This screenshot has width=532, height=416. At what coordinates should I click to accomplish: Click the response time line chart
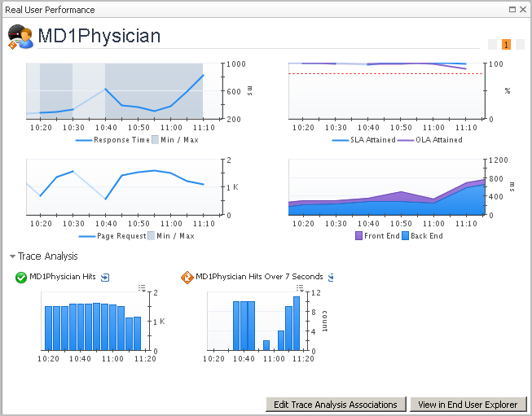[x=124, y=91]
